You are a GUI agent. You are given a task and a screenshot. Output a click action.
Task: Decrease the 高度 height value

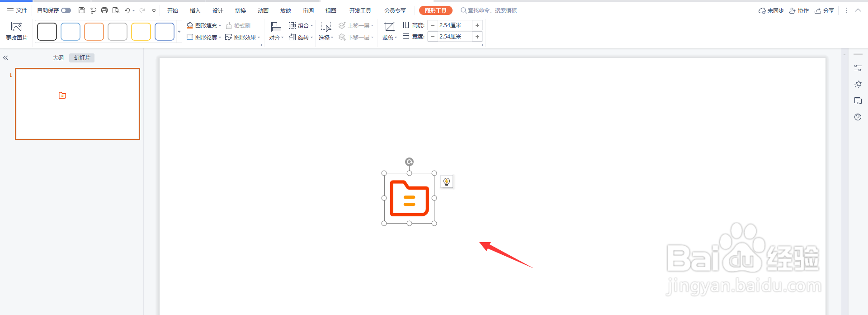433,25
